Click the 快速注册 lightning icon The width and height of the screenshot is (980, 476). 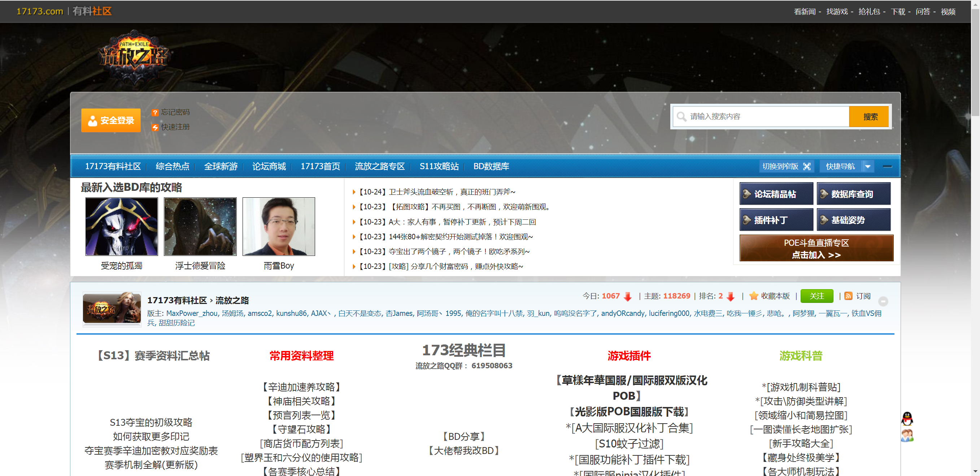click(155, 127)
